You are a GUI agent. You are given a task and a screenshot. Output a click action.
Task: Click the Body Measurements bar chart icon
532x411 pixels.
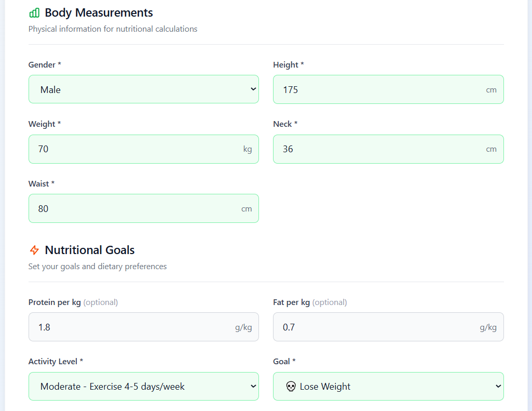pos(34,13)
